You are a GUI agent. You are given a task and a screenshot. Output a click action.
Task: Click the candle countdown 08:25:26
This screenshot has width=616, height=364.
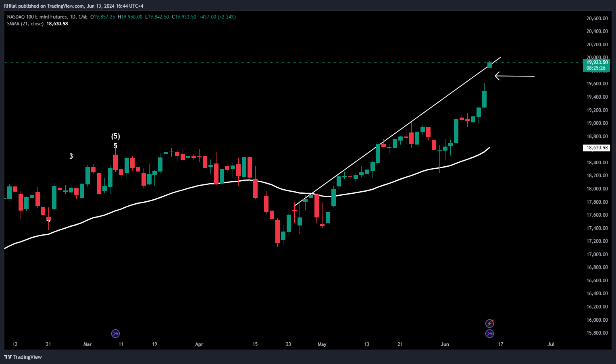pyautogui.click(x=596, y=68)
